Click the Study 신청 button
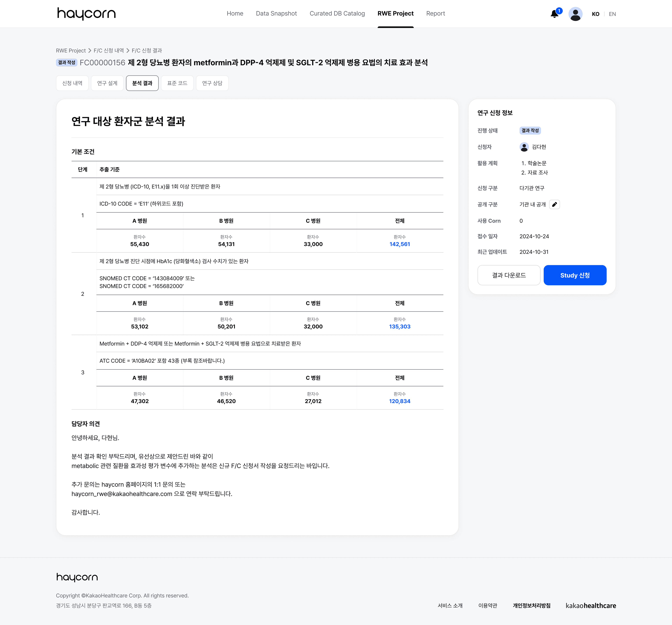 point(575,275)
